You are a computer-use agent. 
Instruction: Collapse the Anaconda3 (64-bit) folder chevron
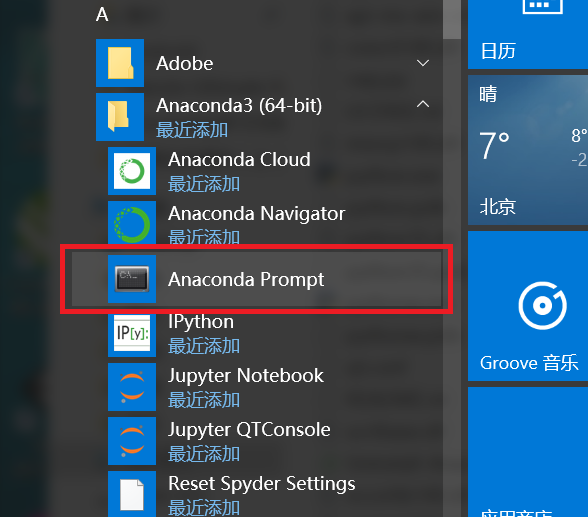point(423,104)
